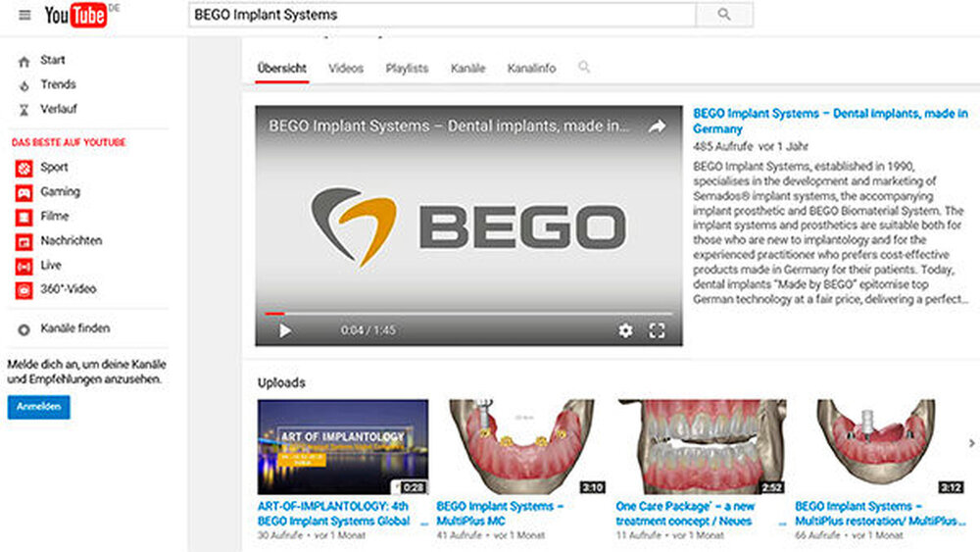The height and width of the screenshot is (552, 980).
Task: Open Gaming category in sidebar
Action: click(x=60, y=192)
